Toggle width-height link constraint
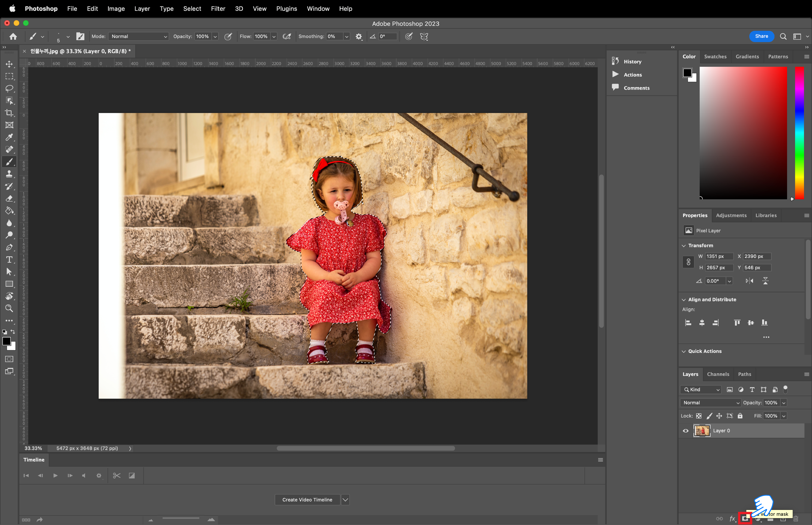The image size is (812, 525). 688,262
